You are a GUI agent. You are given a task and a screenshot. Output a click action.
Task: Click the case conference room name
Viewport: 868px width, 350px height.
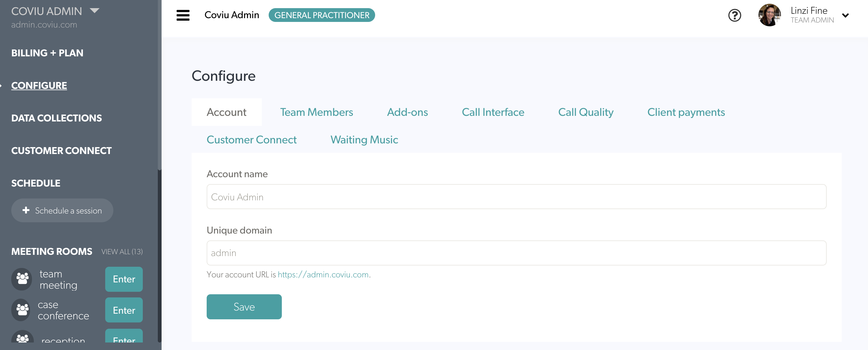63,310
